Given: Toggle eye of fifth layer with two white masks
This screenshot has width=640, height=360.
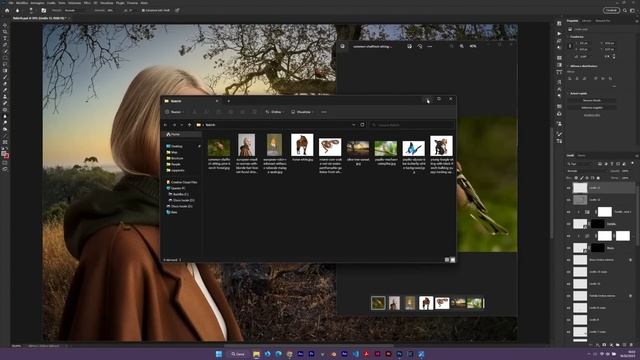Looking at the screenshot, I should coord(569,236).
